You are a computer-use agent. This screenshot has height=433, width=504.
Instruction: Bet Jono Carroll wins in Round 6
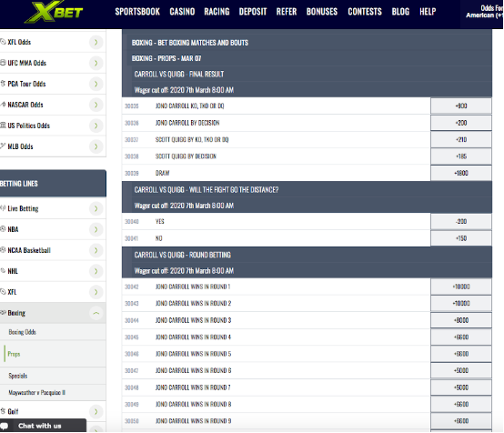[461, 370]
